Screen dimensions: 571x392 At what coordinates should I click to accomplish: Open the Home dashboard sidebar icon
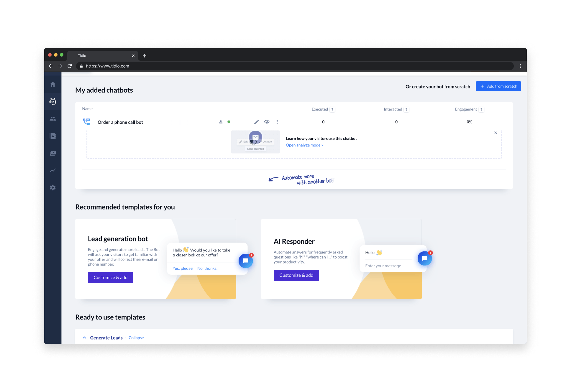click(x=53, y=84)
